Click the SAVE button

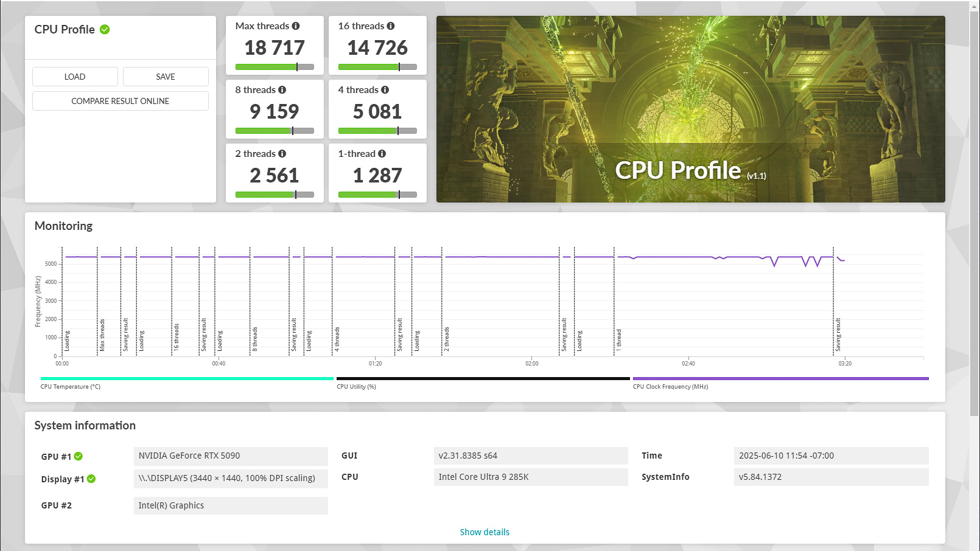165,76
